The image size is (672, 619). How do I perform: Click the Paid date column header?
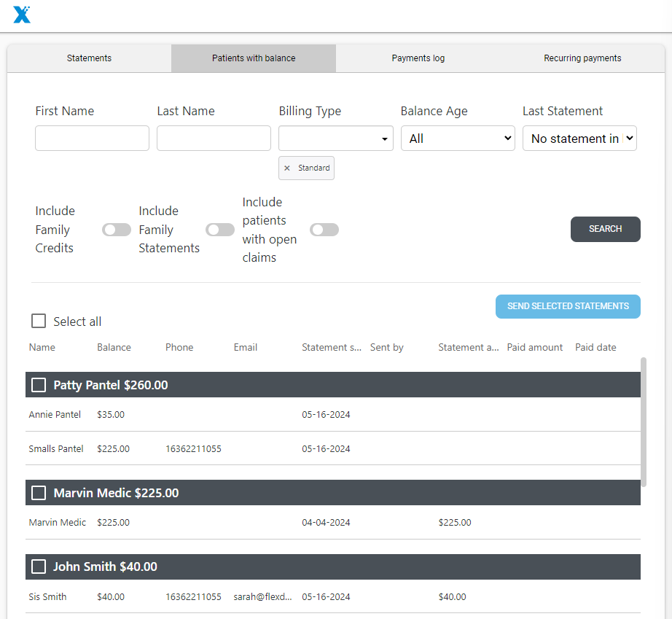[595, 347]
